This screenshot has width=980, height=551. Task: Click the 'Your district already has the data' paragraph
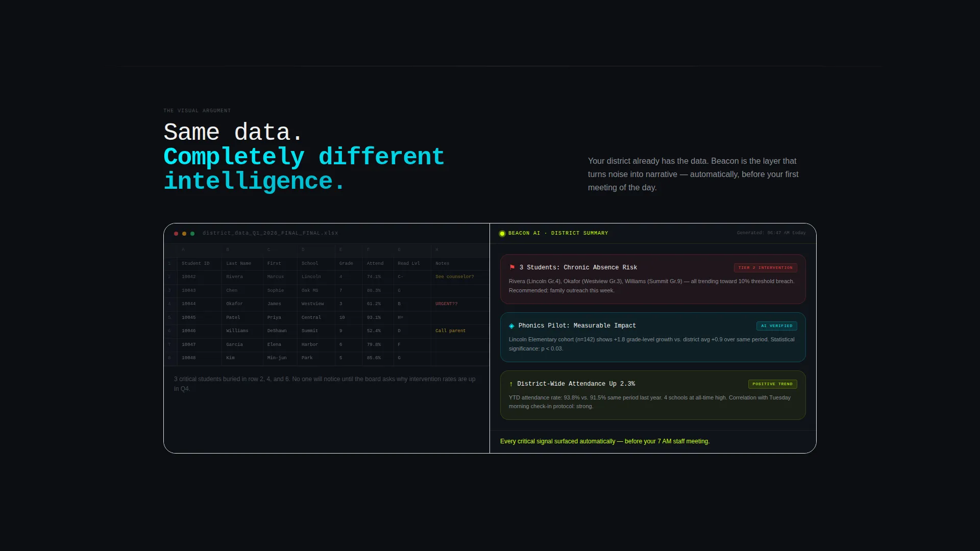pos(693,174)
